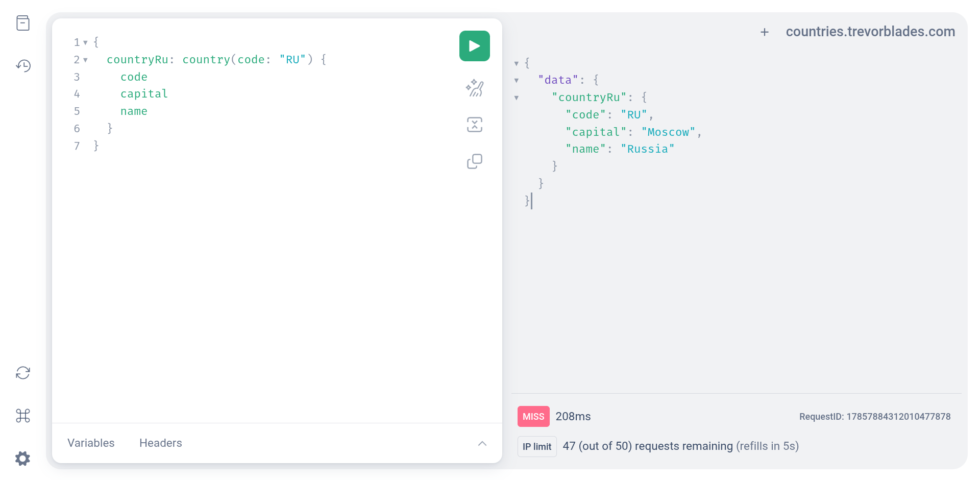Collapse the countryRu fold arrow on line 2
This screenshot has width=980, height=480.
click(85, 60)
